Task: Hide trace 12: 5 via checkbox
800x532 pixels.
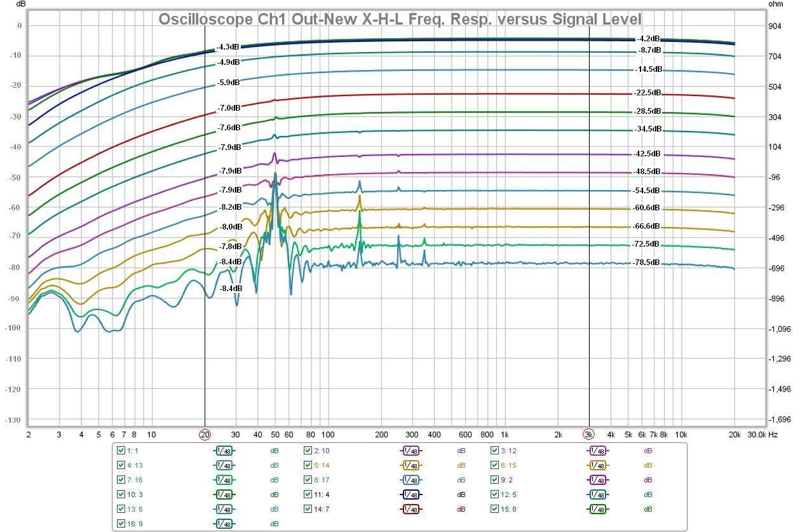Action: (x=495, y=494)
